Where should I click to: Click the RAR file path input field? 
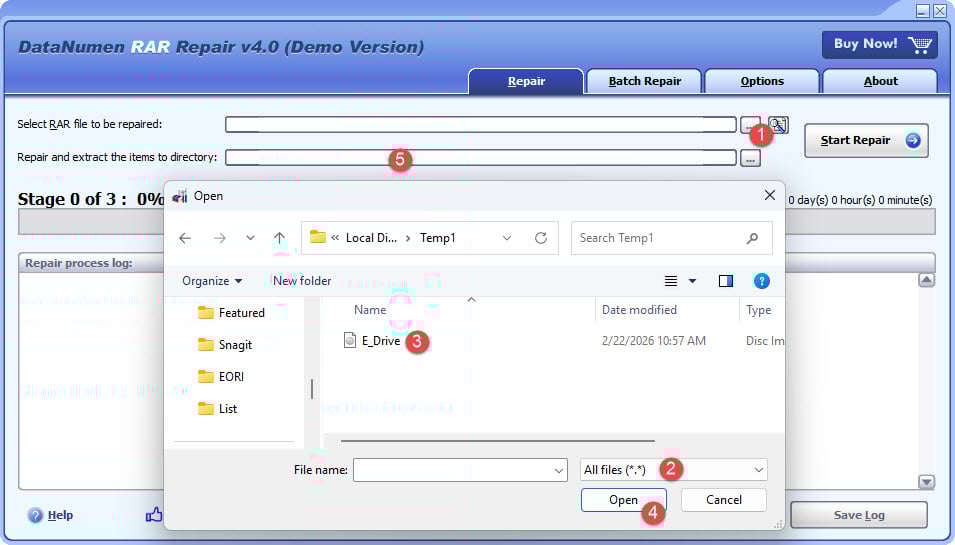click(x=481, y=125)
